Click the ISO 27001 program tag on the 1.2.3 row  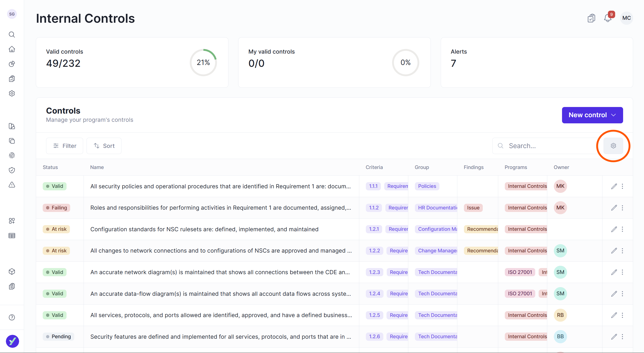pyautogui.click(x=520, y=272)
